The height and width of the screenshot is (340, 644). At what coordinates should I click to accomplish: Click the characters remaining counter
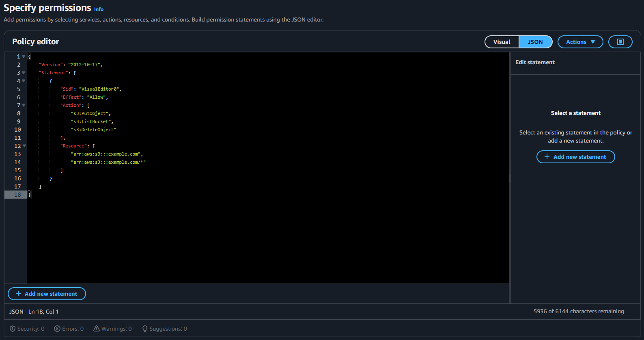[x=579, y=311]
